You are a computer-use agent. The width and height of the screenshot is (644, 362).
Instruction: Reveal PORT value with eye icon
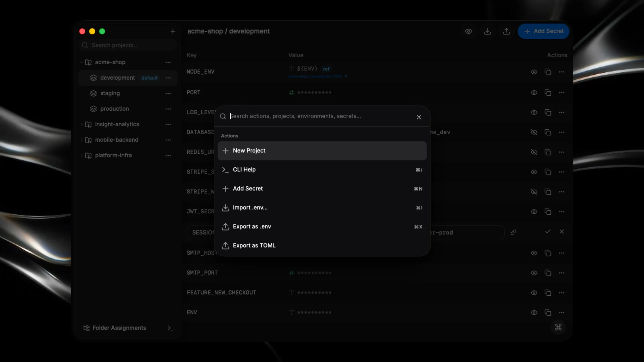click(x=534, y=93)
